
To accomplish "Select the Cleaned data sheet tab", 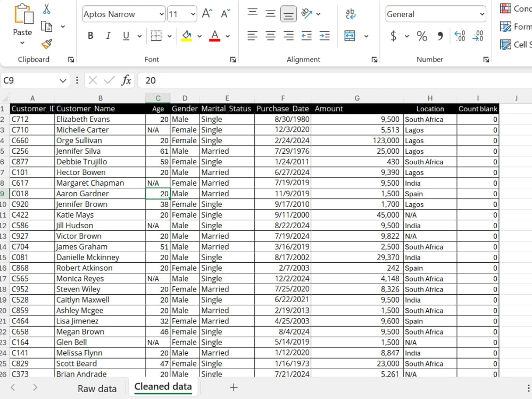I will 163,386.
